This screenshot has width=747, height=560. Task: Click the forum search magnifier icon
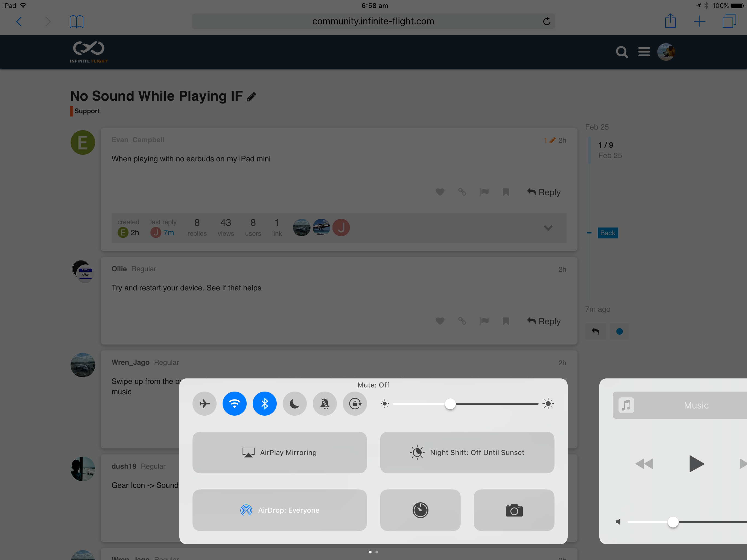coord(621,52)
